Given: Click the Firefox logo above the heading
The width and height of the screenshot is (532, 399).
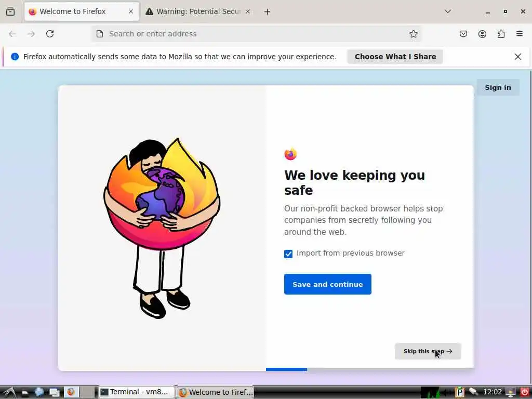Looking at the screenshot, I should coord(290,154).
